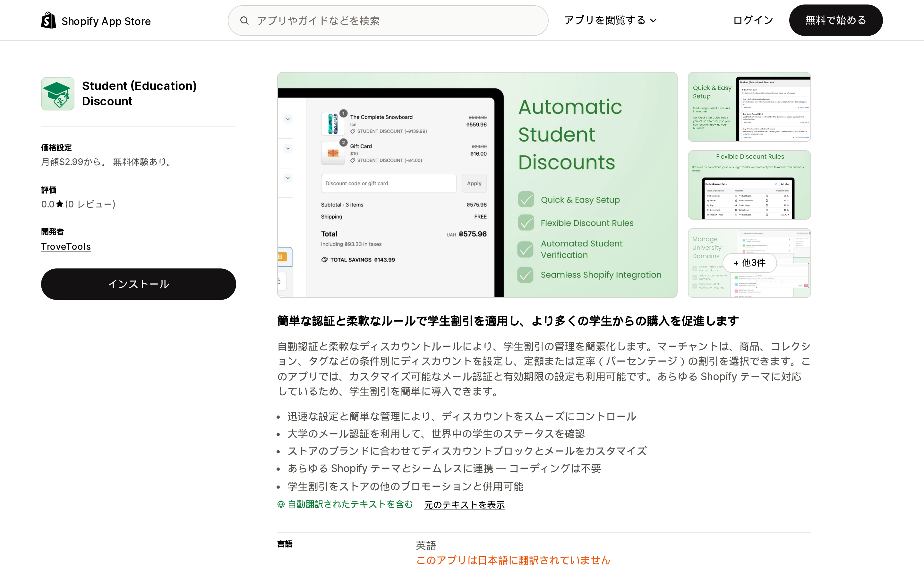This screenshot has height=578, width=924.
Task: Click the ログイン link
Action: click(753, 20)
